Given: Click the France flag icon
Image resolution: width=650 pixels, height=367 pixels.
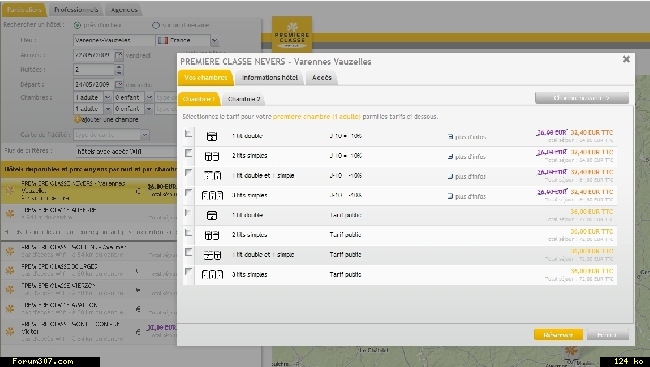Looking at the screenshot, I should (163, 40).
